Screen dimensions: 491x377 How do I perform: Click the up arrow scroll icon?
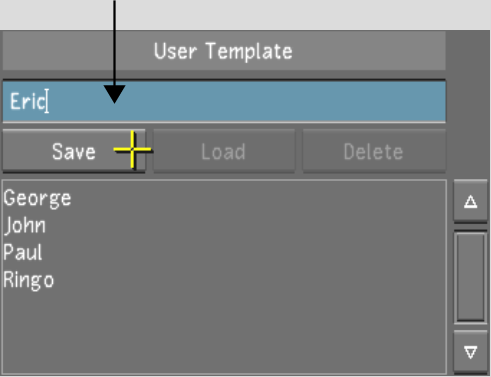pyautogui.click(x=470, y=201)
